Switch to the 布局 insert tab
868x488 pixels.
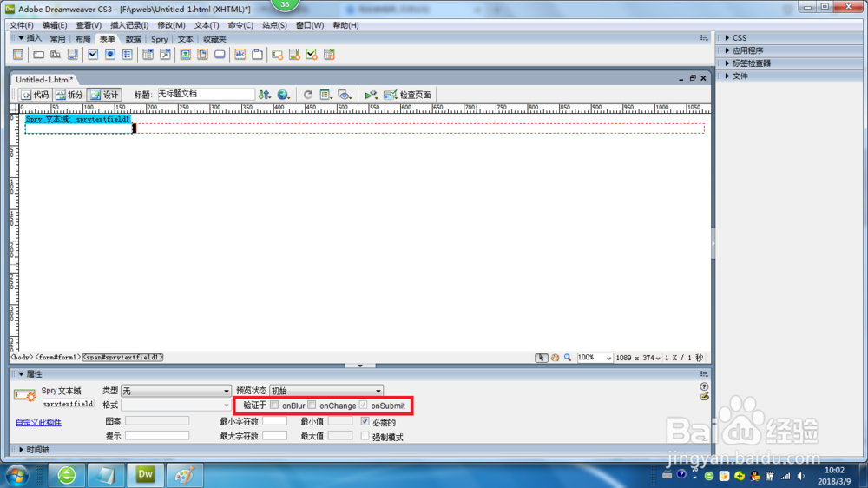tap(82, 39)
